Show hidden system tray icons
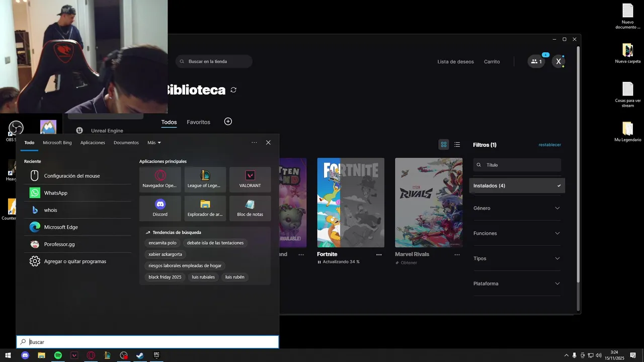 pyautogui.click(x=567, y=355)
